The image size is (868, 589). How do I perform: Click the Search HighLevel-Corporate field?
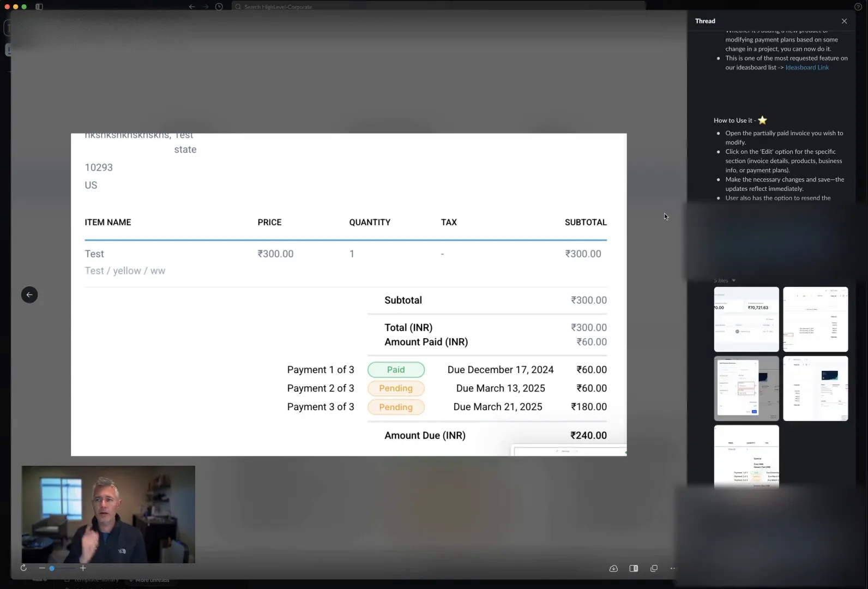(439, 7)
